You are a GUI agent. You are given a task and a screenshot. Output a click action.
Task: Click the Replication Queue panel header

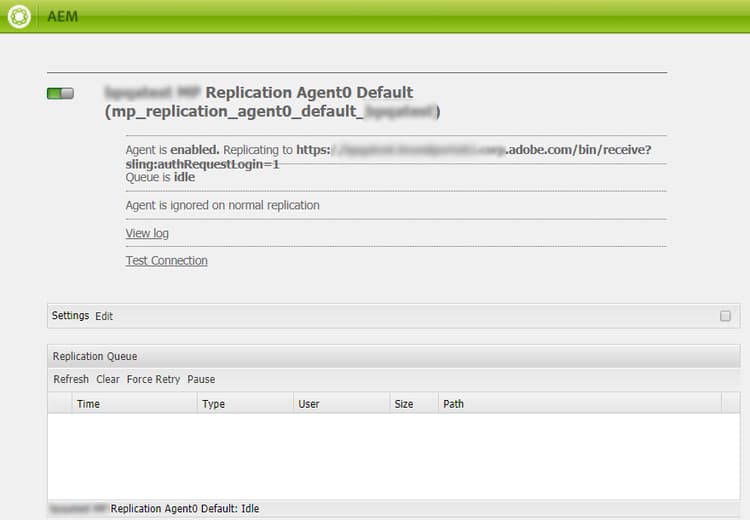pyautogui.click(x=95, y=356)
